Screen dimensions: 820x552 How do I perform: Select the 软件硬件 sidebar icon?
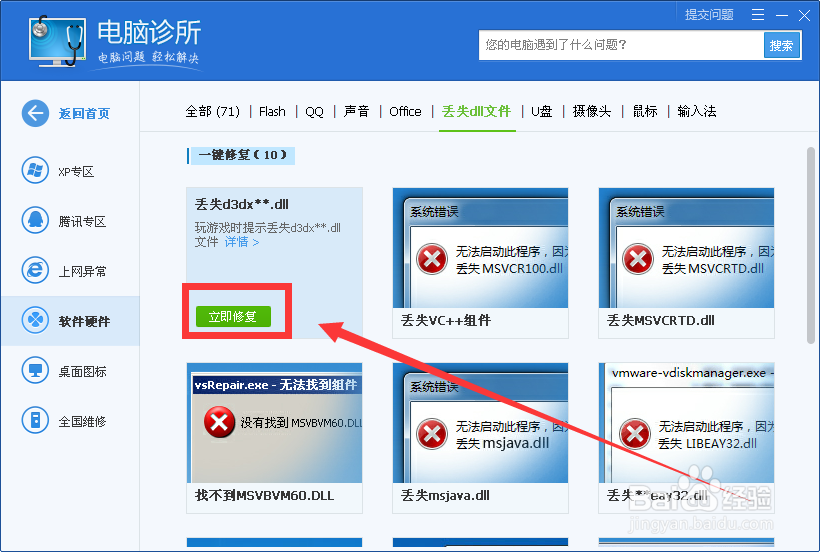(35, 320)
